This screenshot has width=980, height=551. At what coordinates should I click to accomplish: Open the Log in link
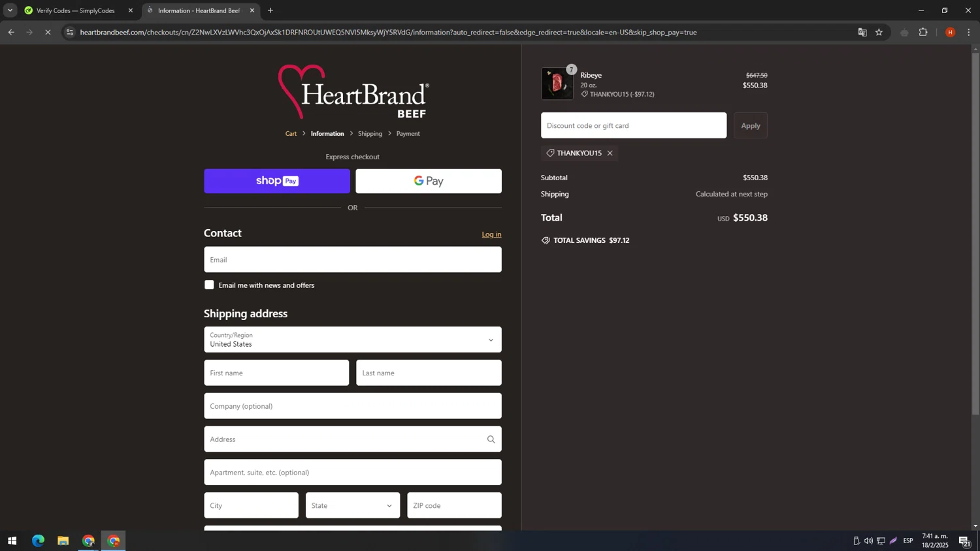point(491,234)
